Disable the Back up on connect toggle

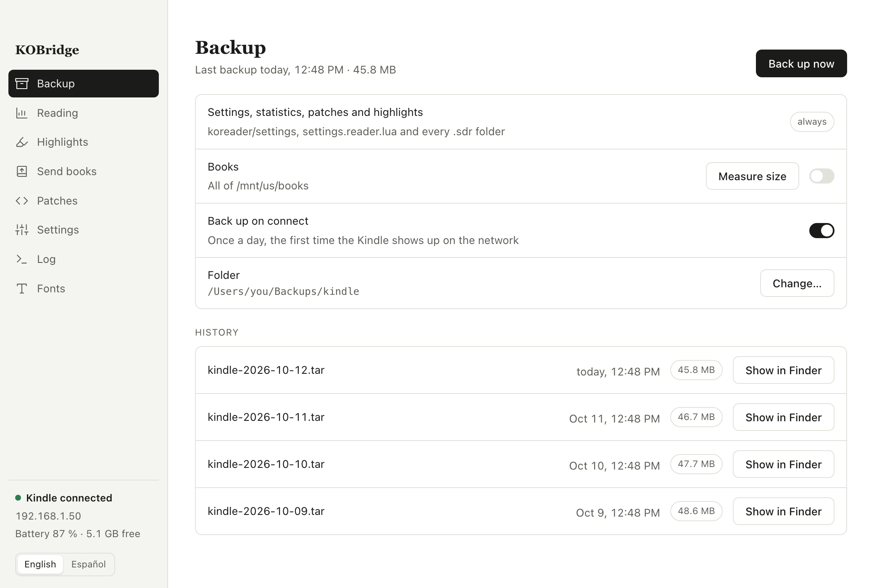pos(821,231)
